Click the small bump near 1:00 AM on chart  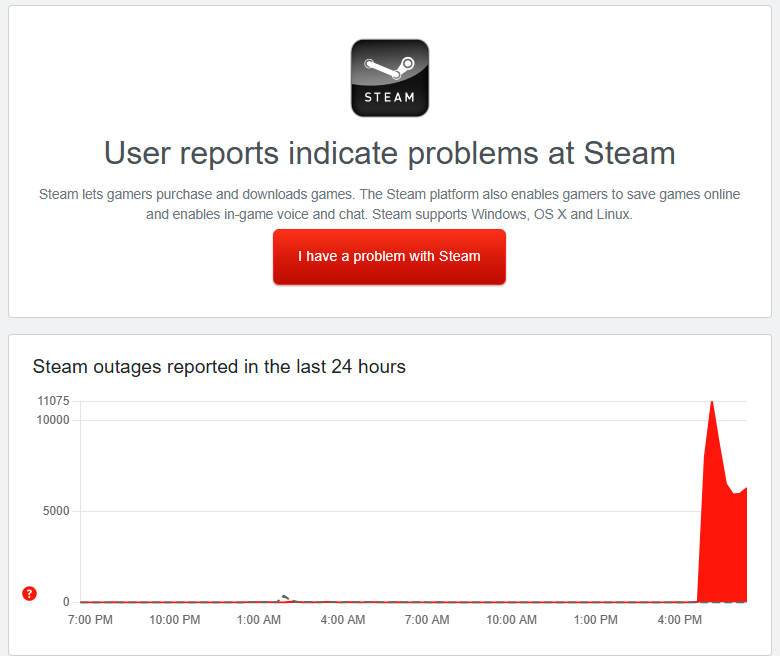coord(286,598)
